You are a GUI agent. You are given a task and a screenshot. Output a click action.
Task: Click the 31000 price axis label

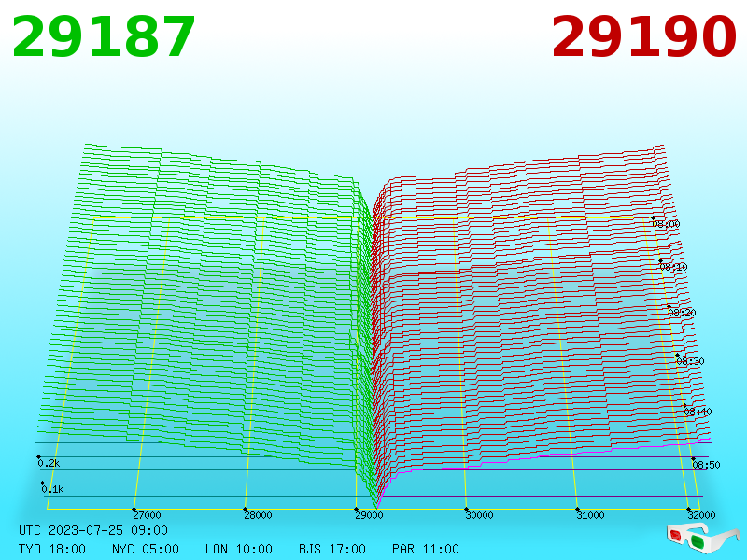pos(590,515)
